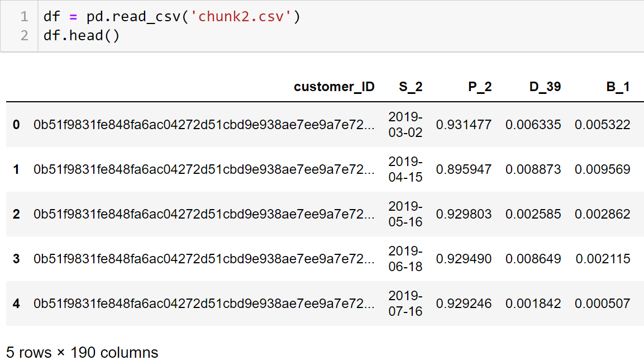Click the date cell 2019-03-02
Viewport: 644px width, 360px height.
pos(406,125)
